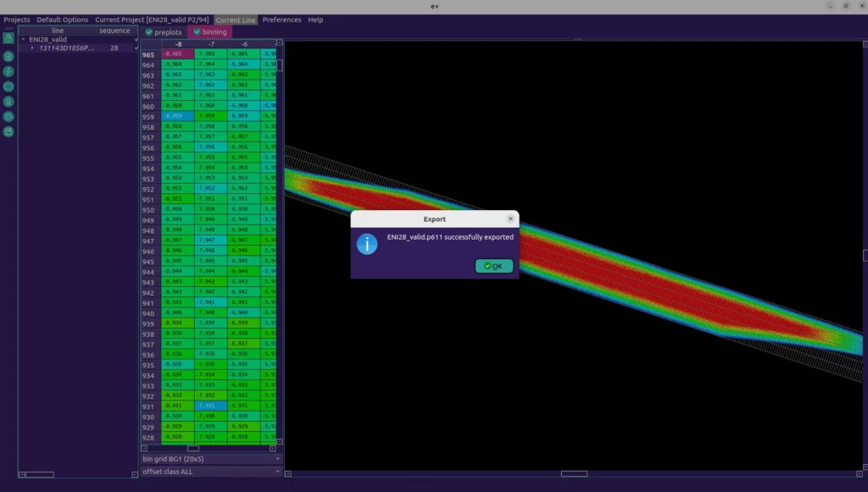868x492 pixels.
Task: Click the map view scroll-right arrow
Action: 860,473
